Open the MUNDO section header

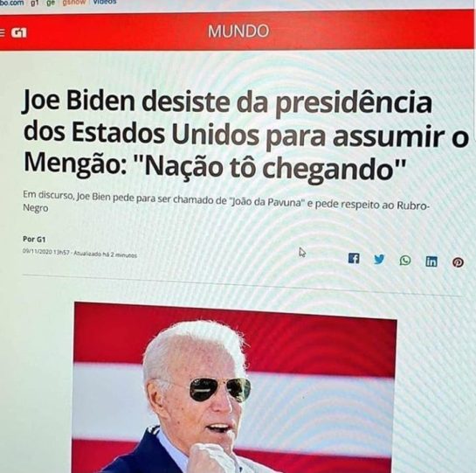coord(238,31)
